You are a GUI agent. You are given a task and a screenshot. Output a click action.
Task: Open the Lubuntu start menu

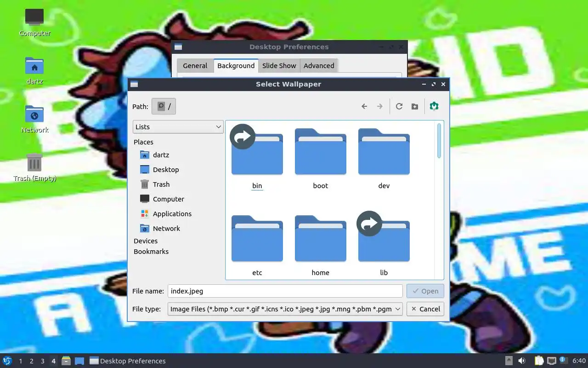point(7,361)
